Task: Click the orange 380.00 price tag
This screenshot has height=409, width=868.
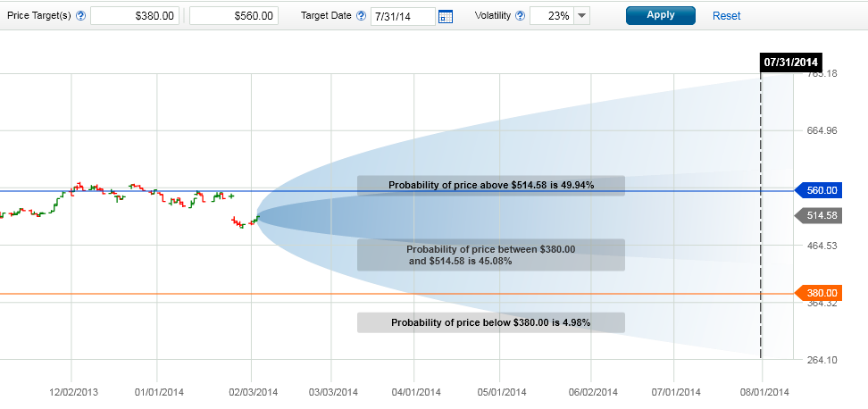Action: pyautogui.click(x=818, y=293)
